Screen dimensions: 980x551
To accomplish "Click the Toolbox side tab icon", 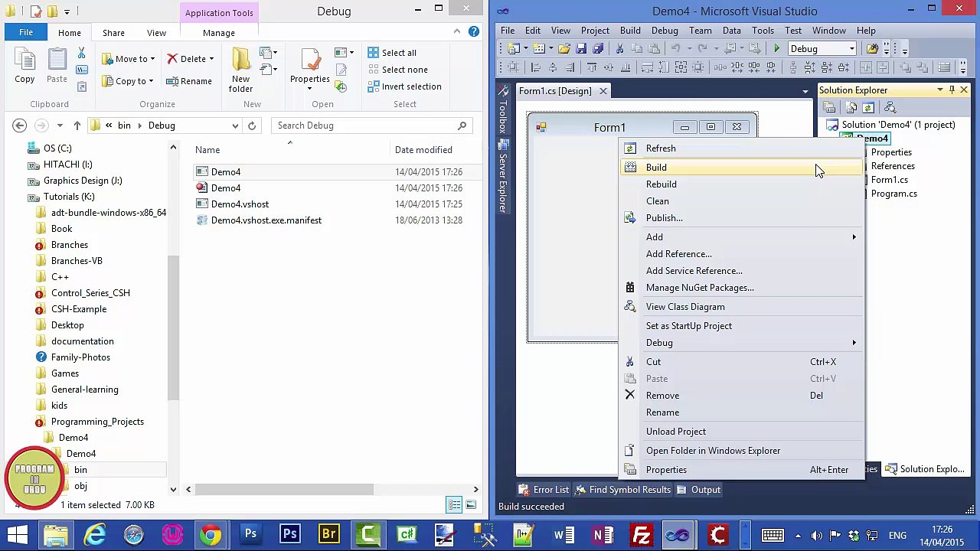I will click(x=503, y=90).
